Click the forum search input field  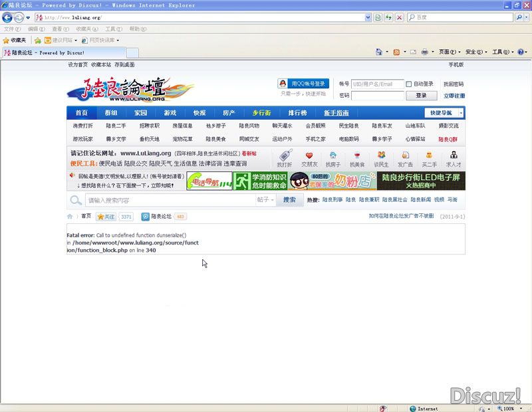coord(170,200)
